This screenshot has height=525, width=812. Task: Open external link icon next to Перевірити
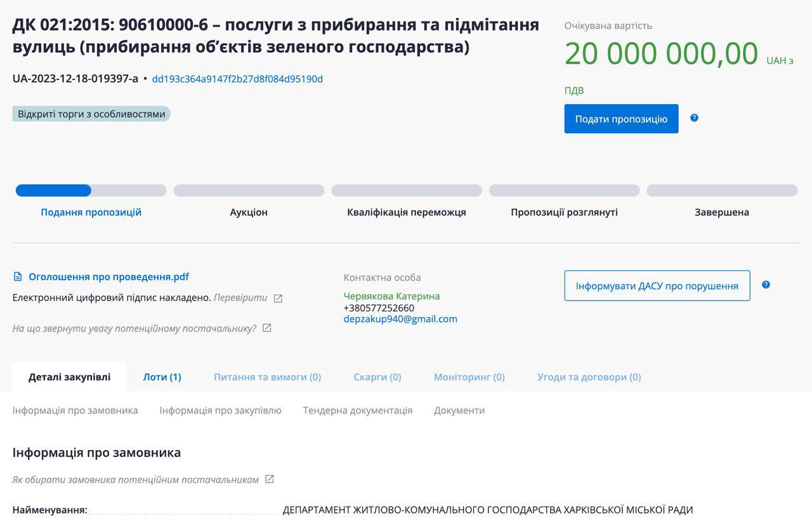point(278,298)
